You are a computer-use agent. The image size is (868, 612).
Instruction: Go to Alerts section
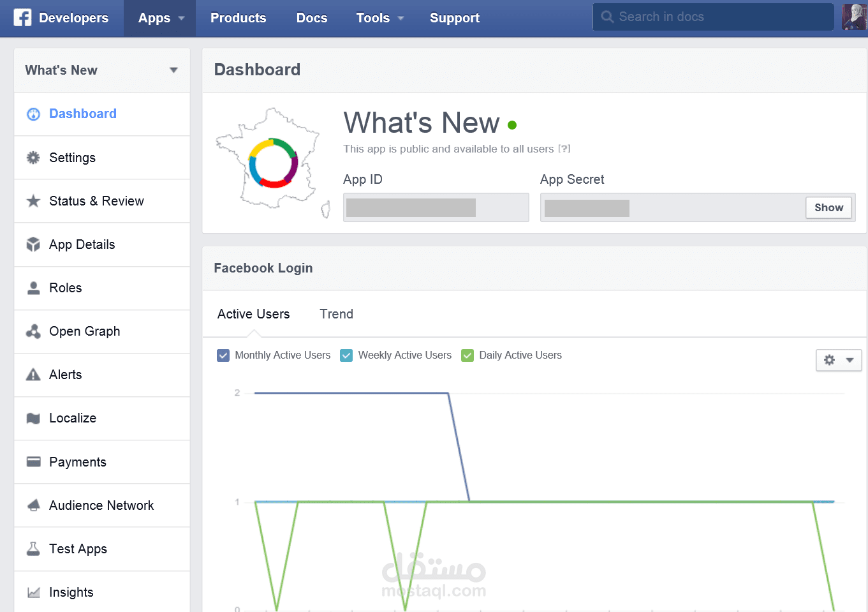click(102, 375)
